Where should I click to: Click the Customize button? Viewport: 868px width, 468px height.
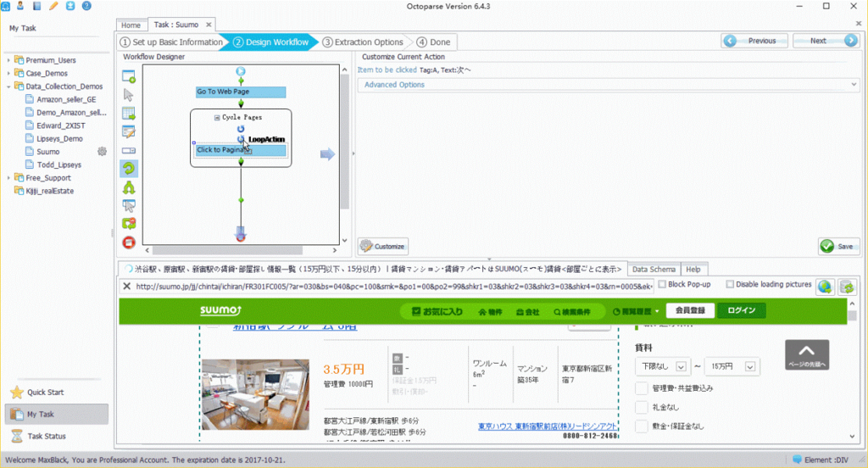(x=383, y=247)
